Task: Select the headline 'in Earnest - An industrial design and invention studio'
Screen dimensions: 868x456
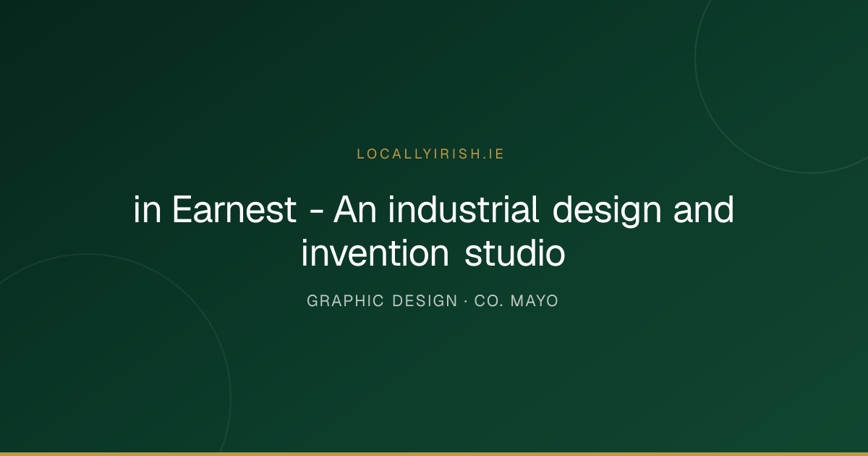Action: coord(434,232)
